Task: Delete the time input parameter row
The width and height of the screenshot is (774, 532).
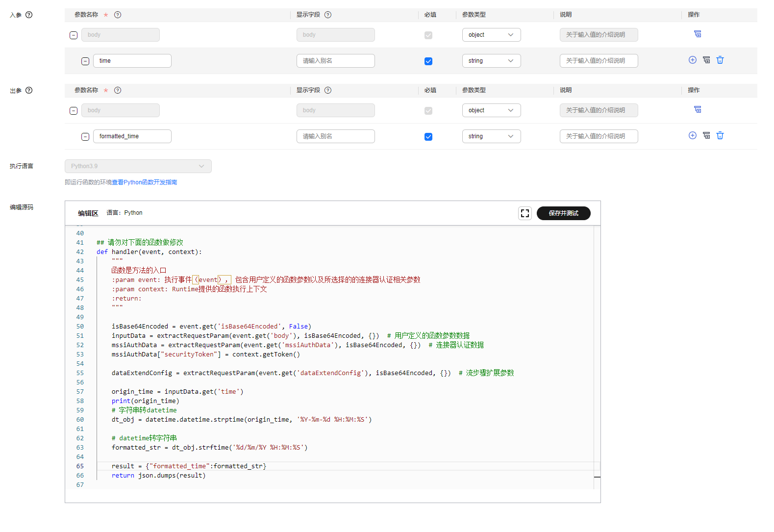Action: coord(720,60)
